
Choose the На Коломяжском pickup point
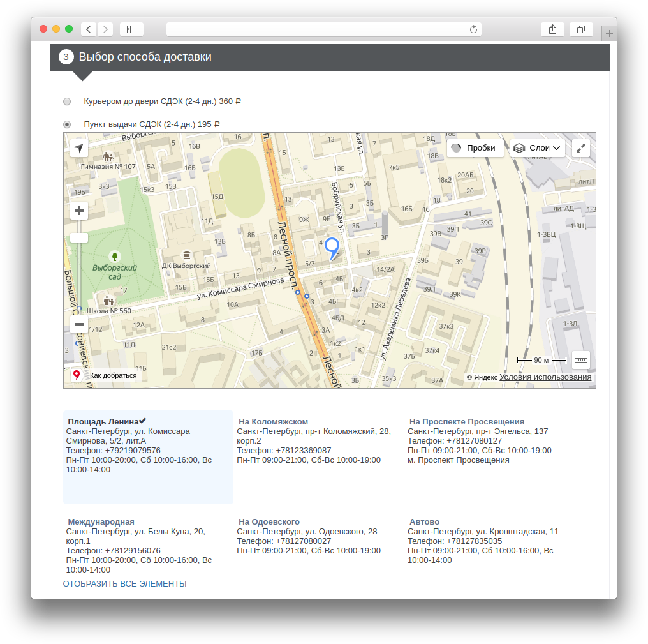click(x=273, y=422)
